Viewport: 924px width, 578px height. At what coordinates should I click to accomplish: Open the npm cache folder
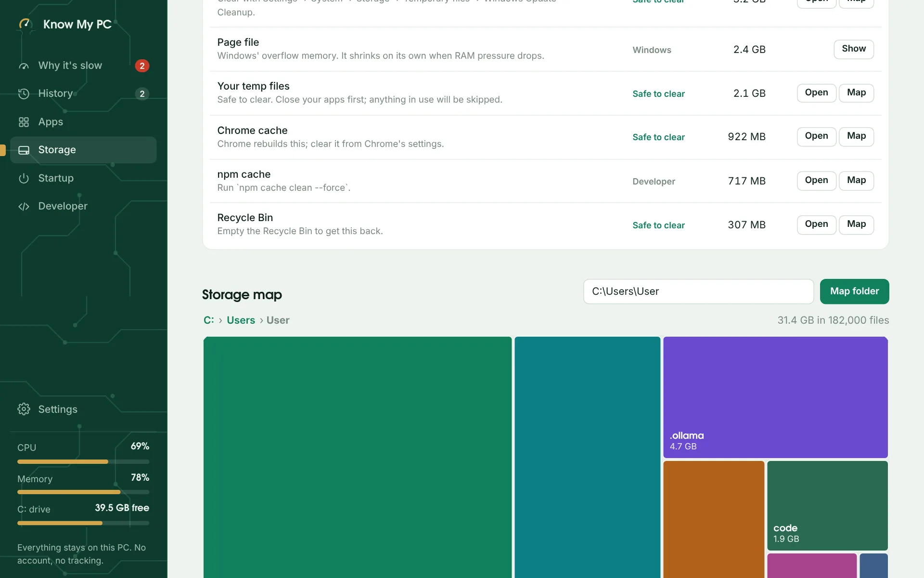[817, 181]
